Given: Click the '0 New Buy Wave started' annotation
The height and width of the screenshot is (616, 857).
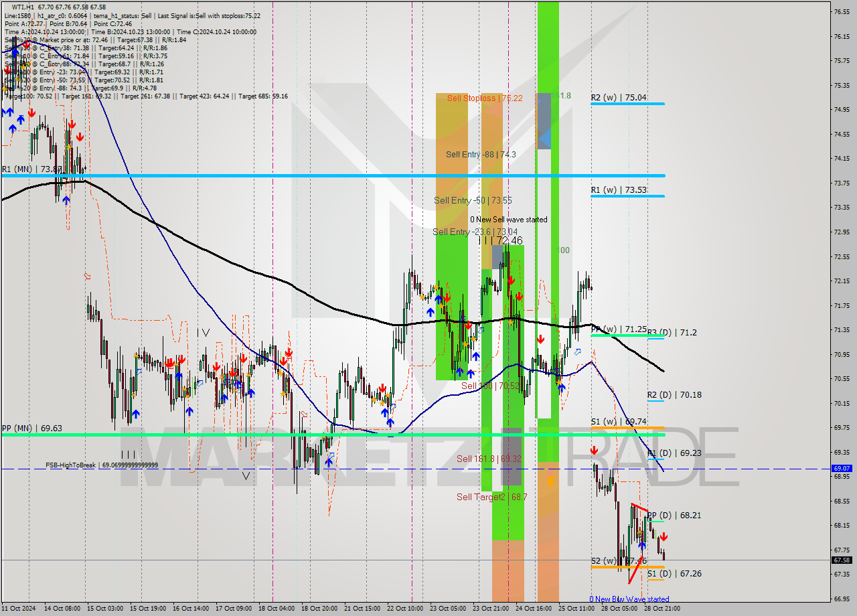Looking at the screenshot, I should coord(629,599).
